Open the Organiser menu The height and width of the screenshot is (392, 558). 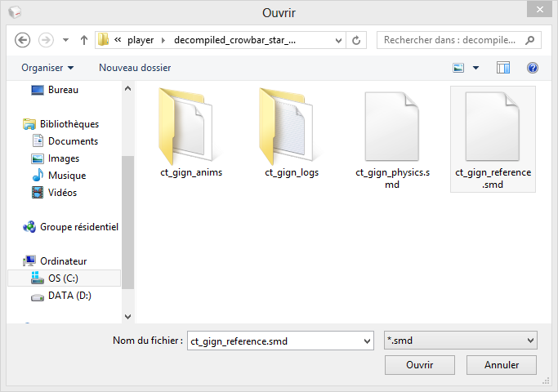(47, 68)
